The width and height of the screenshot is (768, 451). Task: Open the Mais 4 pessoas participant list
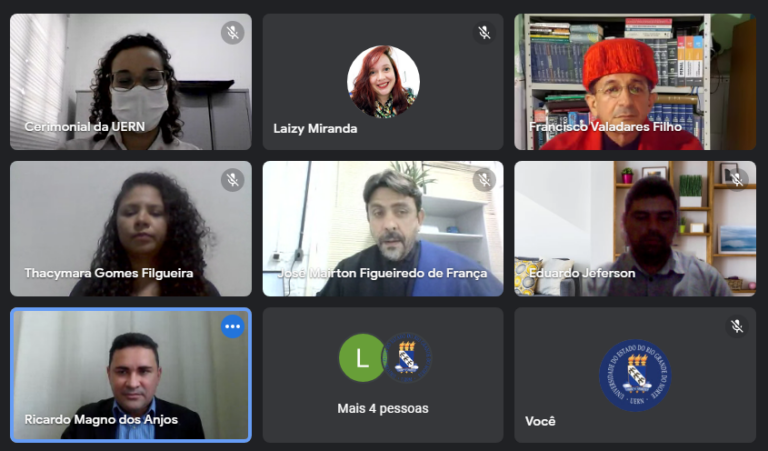383,408
